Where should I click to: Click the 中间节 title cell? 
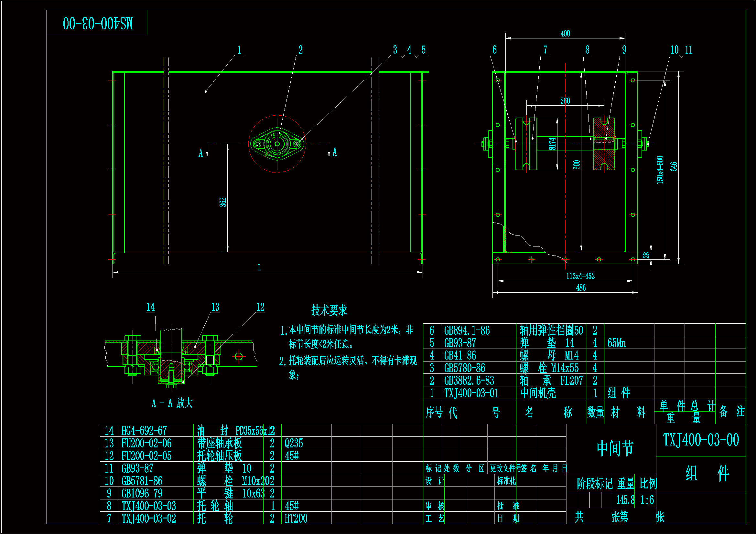click(615, 448)
